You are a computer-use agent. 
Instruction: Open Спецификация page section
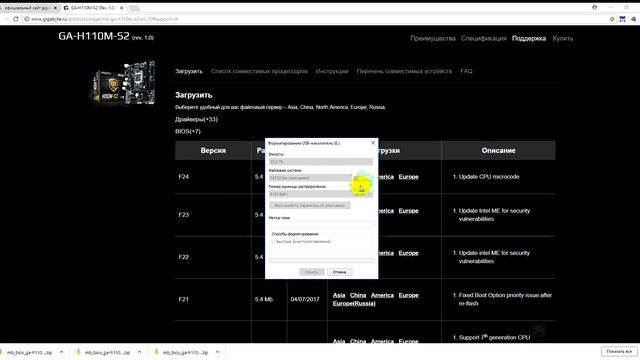(484, 38)
